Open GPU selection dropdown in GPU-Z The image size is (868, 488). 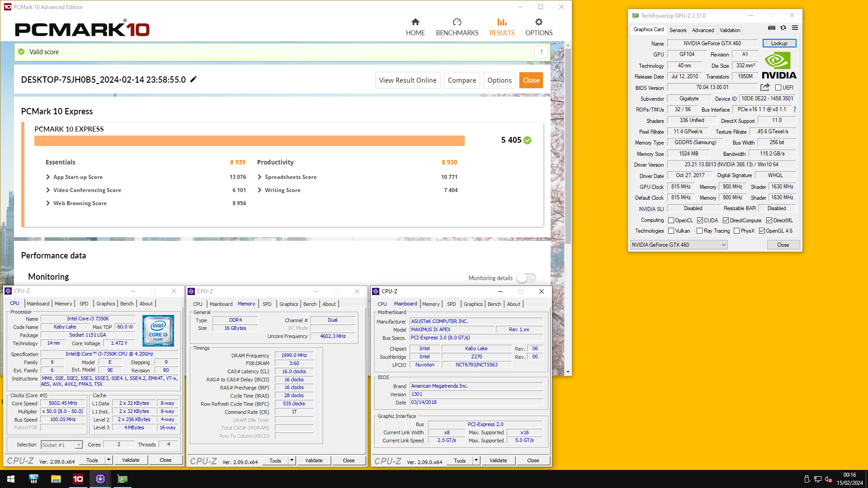[679, 245]
